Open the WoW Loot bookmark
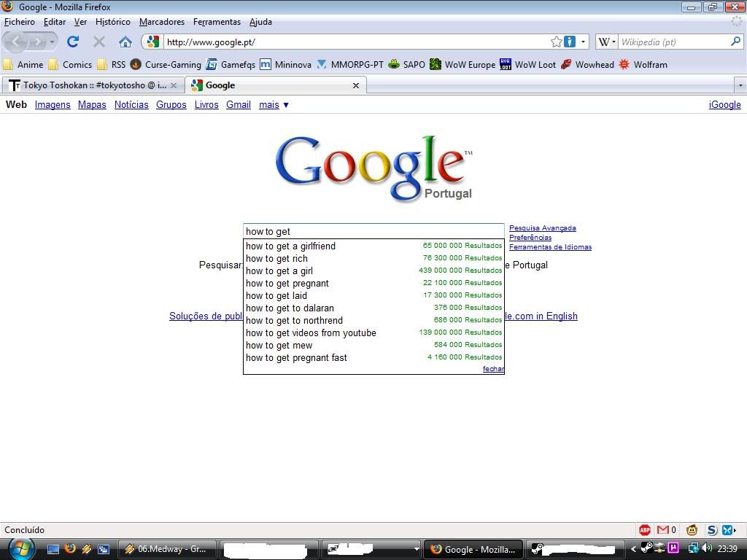The width and height of the screenshot is (747, 560). coord(528,64)
